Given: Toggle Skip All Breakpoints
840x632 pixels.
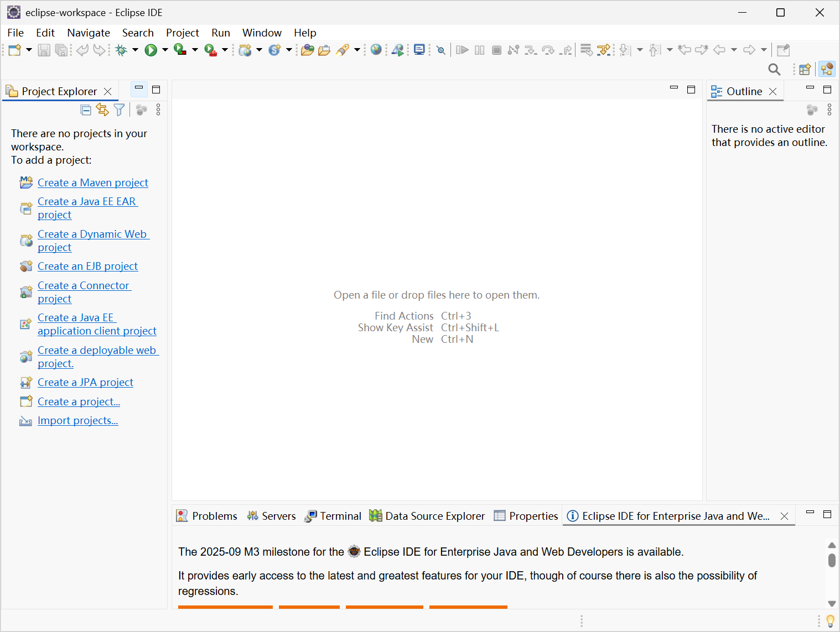Looking at the screenshot, I should point(441,50).
